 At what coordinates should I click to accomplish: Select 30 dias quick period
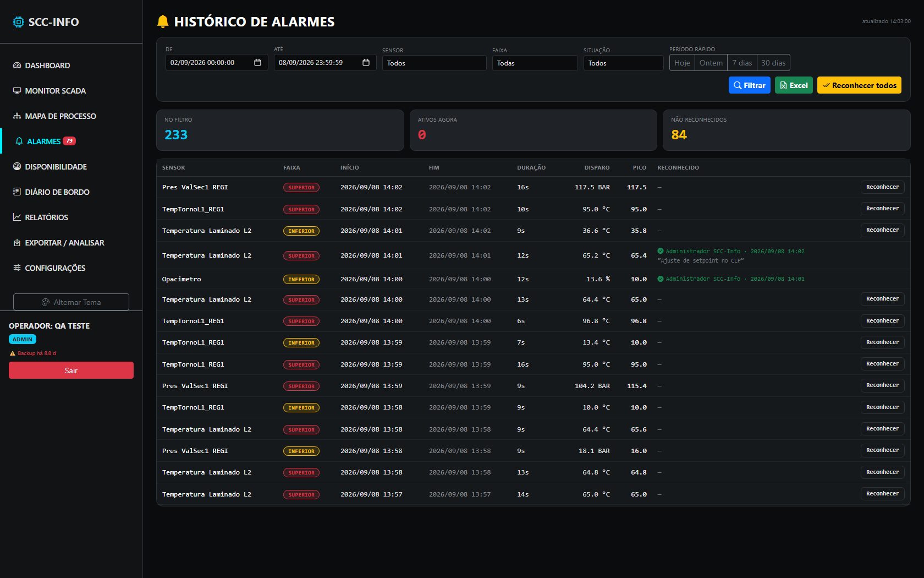(x=773, y=63)
